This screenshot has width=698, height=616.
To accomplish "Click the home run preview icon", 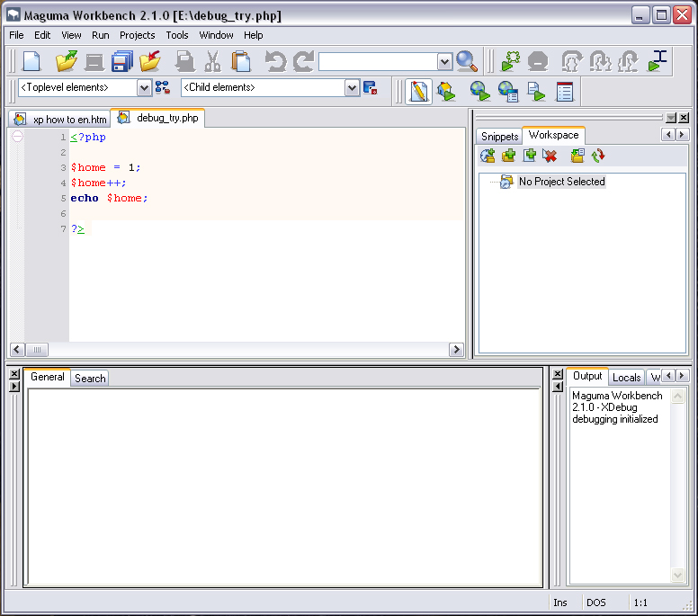I will [x=446, y=92].
